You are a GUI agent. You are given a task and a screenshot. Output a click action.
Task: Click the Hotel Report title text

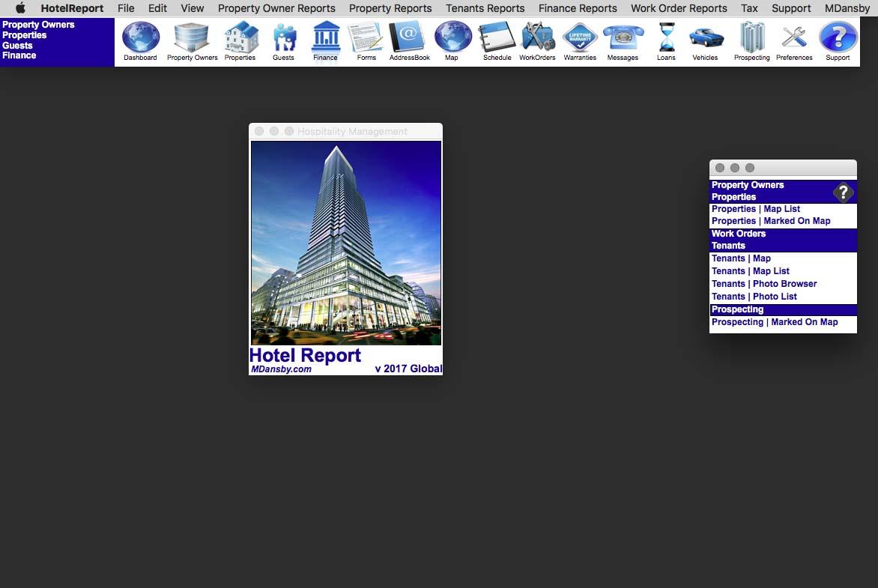[x=305, y=355]
